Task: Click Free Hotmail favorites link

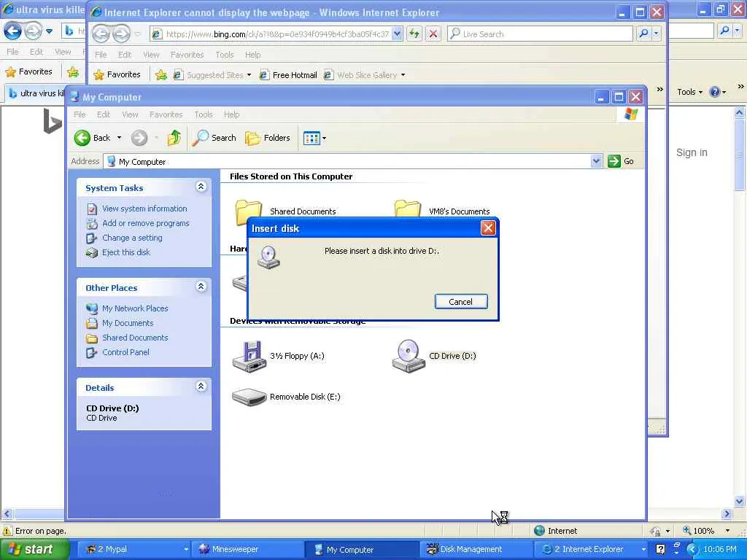Action: pyautogui.click(x=288, y=75)
